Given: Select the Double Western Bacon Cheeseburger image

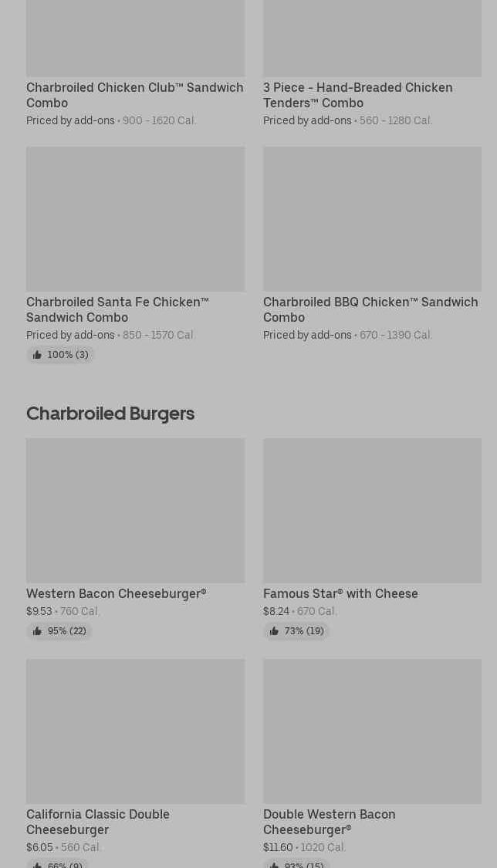Looking at the screenshot, I should tap(373, 731).
